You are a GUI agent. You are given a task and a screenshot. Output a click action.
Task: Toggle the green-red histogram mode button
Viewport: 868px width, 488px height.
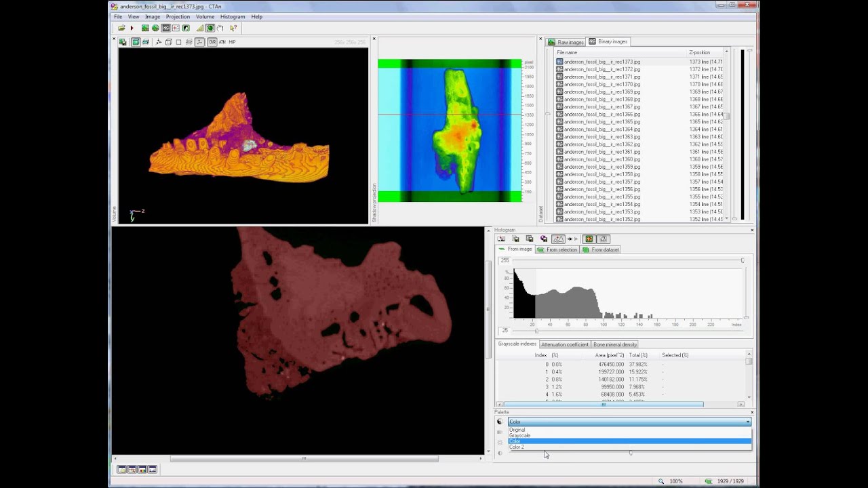[589, 239]
